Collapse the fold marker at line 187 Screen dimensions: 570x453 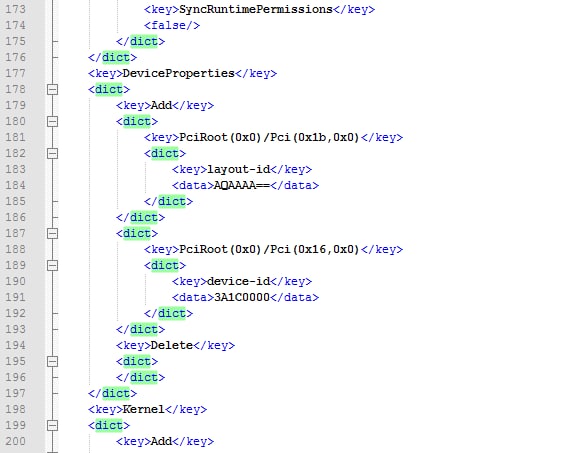52,233
